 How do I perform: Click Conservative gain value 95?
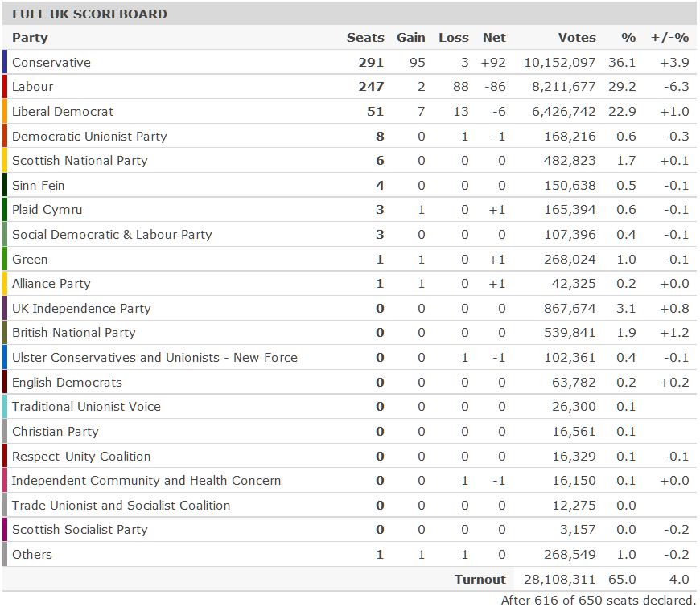418,63
